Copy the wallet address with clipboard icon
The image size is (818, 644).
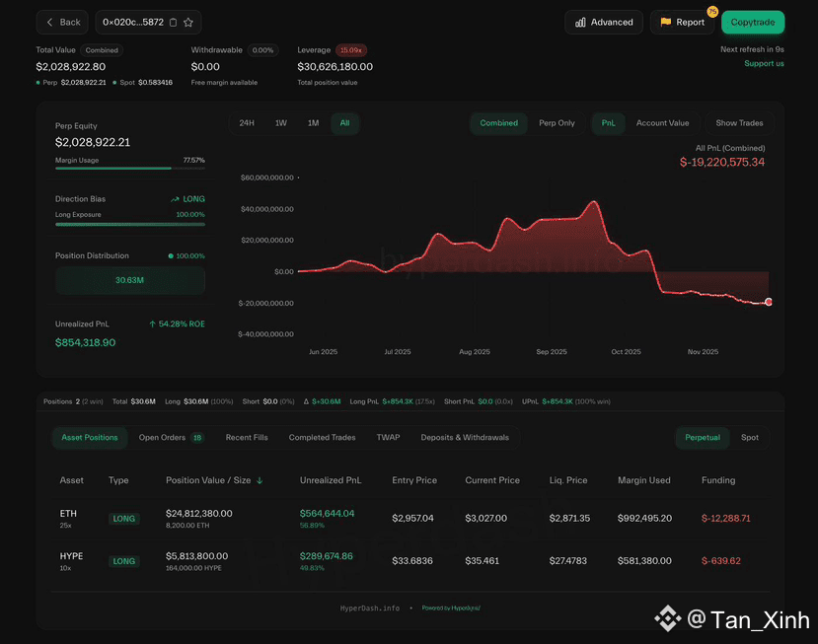tap(174, 23)
